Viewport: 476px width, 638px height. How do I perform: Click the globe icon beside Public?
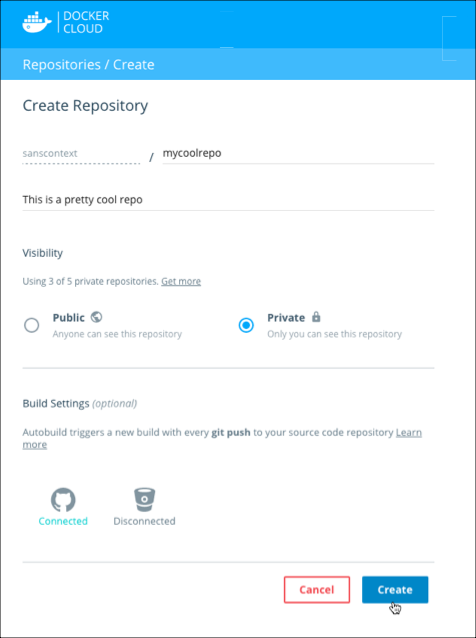coord(96,317)
